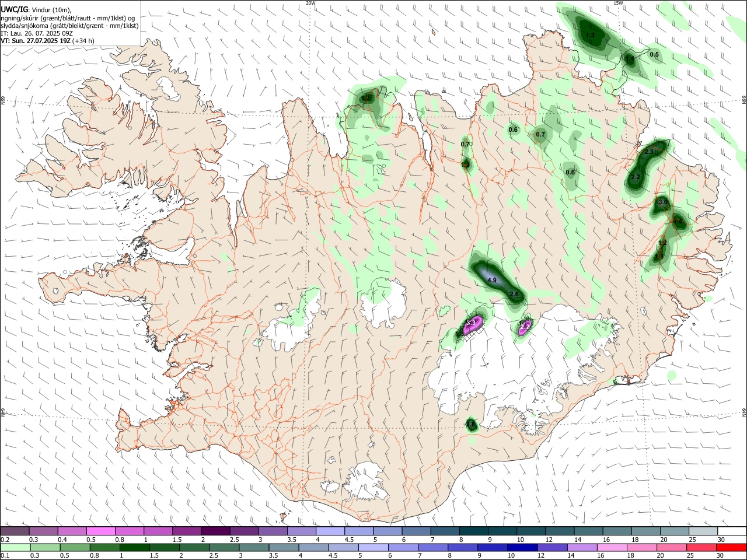Click the dark purple snow swatch at 0.2
747x560 pixels.
15,531
